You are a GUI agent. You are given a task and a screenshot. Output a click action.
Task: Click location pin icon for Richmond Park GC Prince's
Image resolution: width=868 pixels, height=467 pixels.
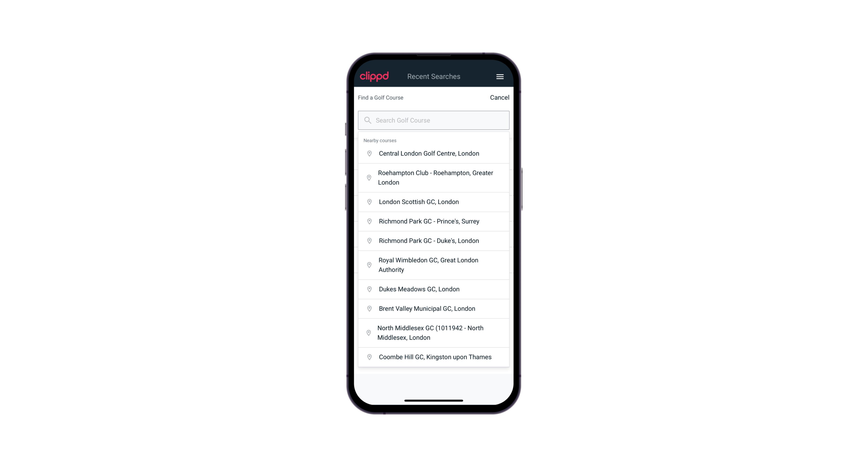coord(368,221)
